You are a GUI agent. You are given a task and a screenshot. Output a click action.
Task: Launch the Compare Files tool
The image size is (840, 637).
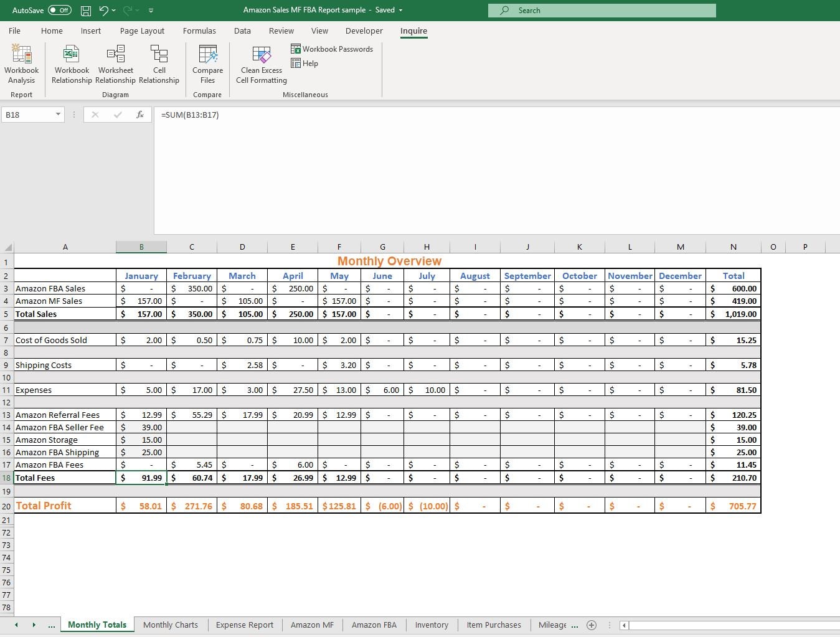click(207, 64)
